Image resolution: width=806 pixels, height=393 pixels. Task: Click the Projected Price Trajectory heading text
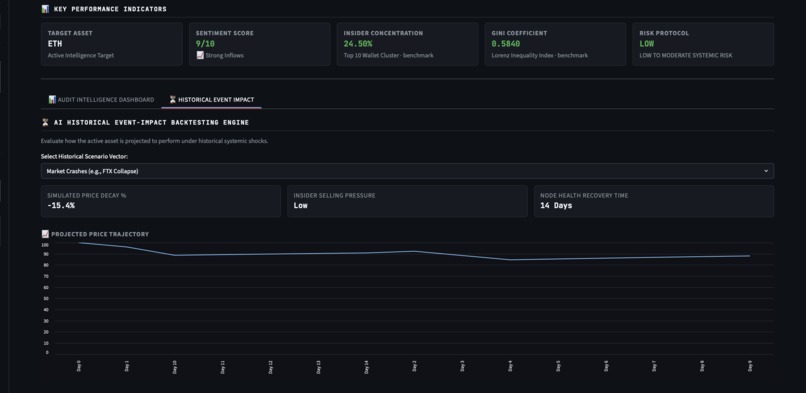pos(100,234)
